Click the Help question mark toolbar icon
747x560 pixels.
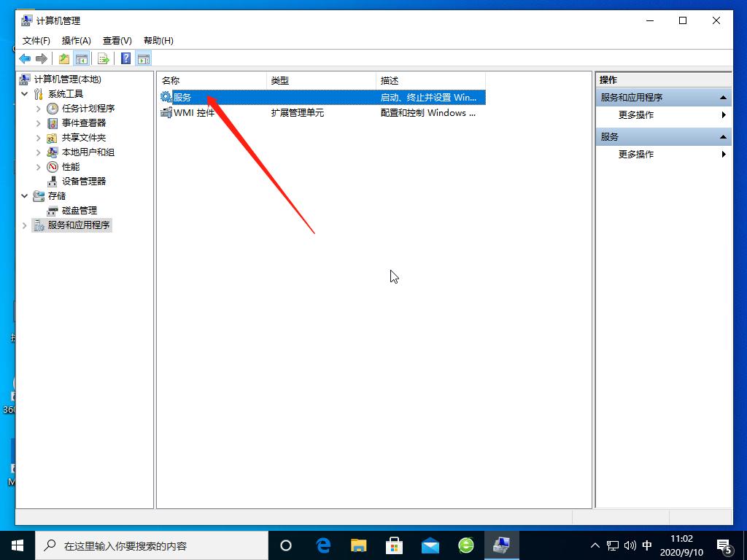coord(125,58)
